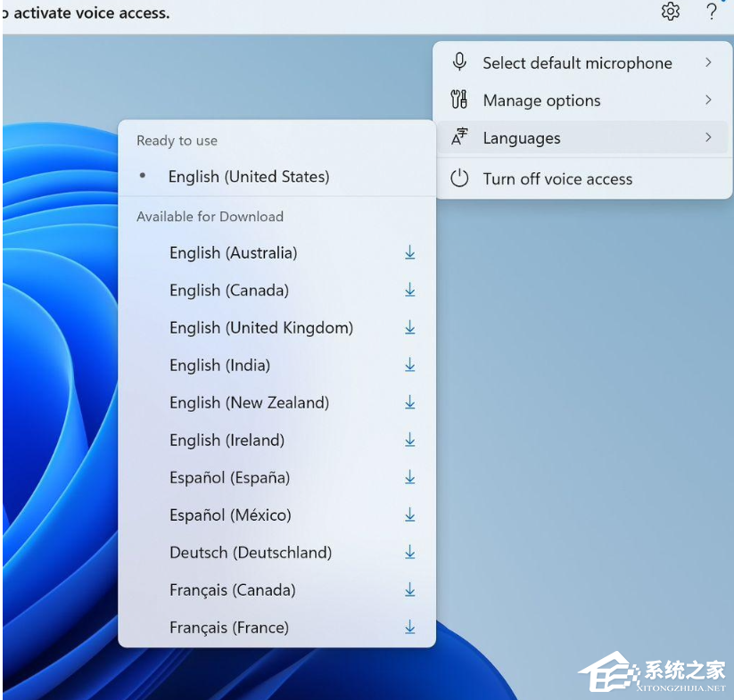This screenshot has width=734, height=700.
Task: Select Français (Canada) language option
Action: [232, 589]
